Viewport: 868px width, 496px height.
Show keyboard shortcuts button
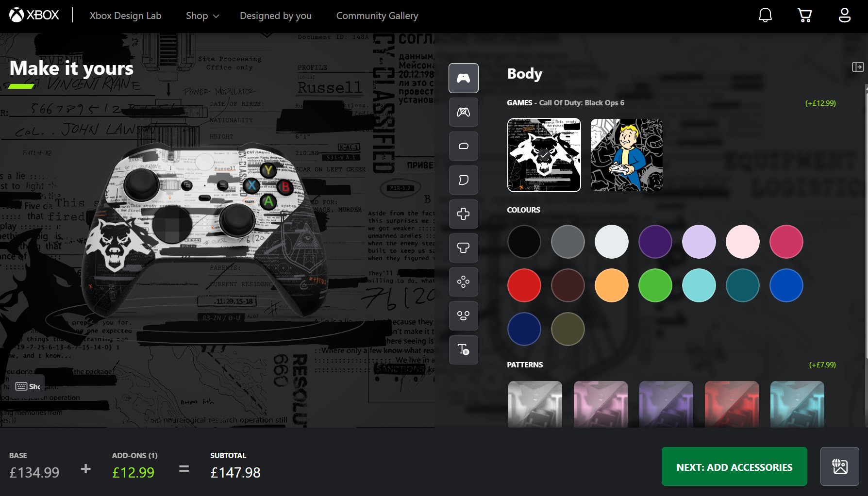28,386
